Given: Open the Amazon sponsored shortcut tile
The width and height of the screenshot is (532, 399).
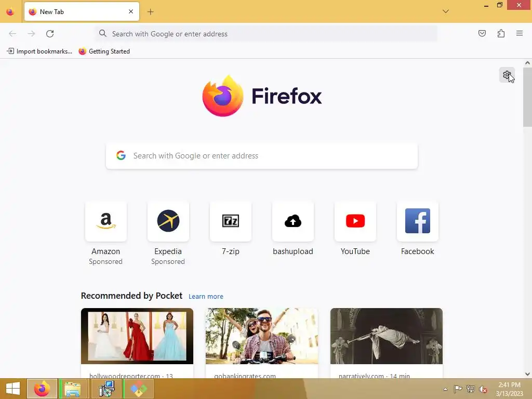Looking at the screenshot, I should [x=106, y=221].
